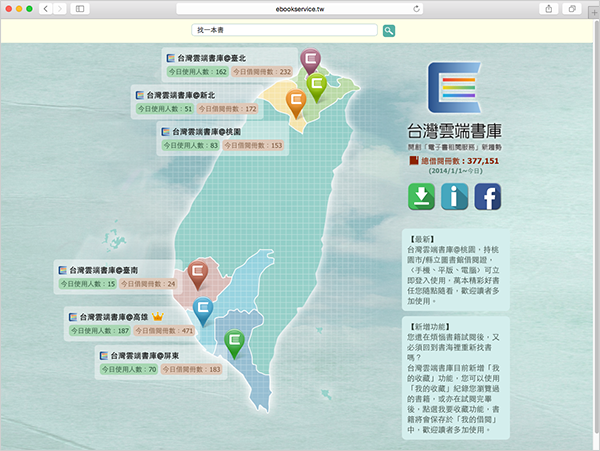Click the crown icon beside 高雄
The image size is (600, 451).
[158, 316]
